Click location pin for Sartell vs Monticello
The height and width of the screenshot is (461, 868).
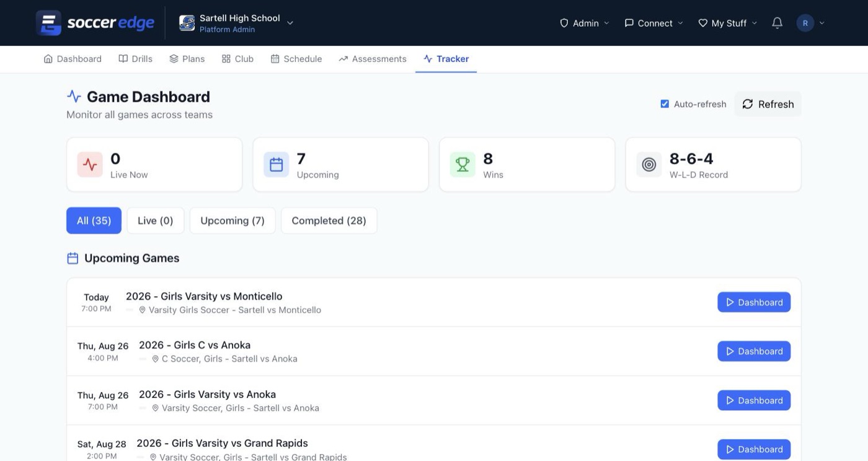click(x=142, y=310)
